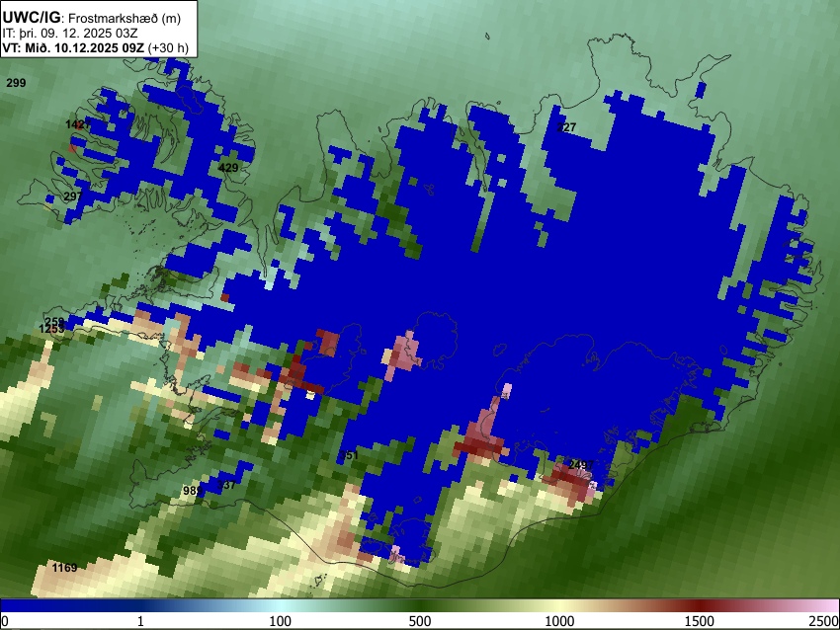Click the map value 989
Image resolution: width=840 pixels, height=630 pixels.
(193, 491)
